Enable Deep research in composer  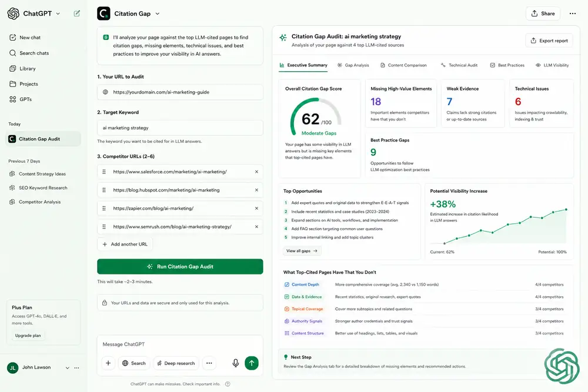(x=176, y=363)
